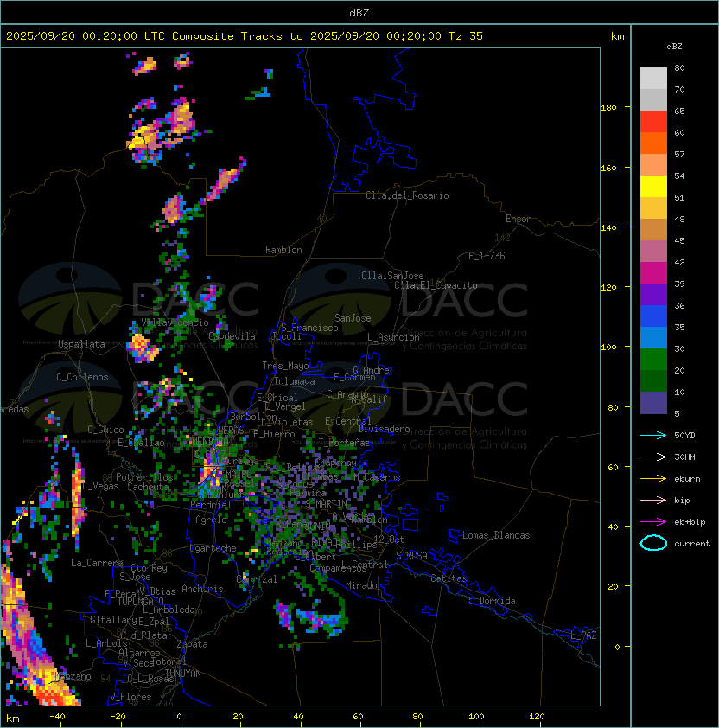Click the pink bip arrow icon
719x728 pixels.
tap(653, 500)
